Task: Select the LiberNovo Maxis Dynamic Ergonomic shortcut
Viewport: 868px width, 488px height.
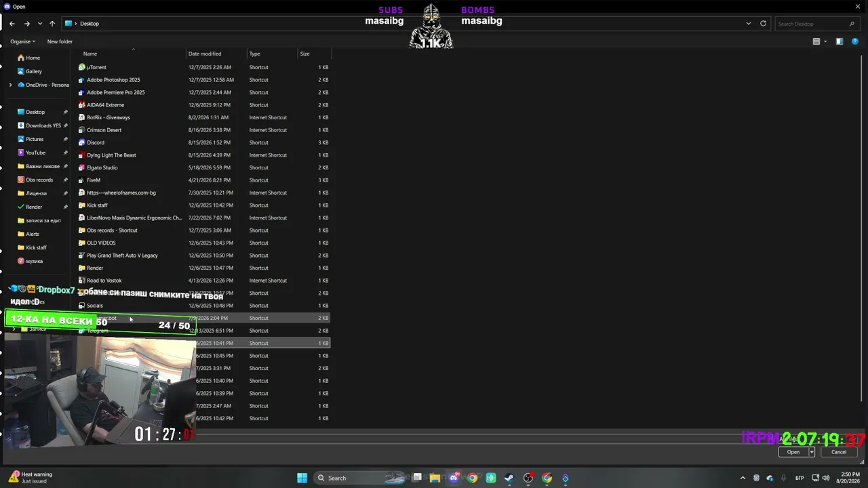Action: pyautogui.click(x=134, y=218)
